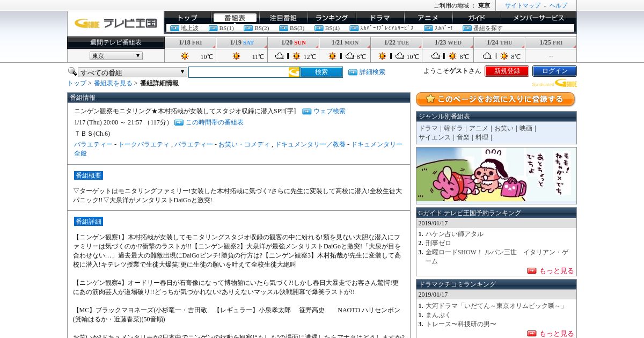Open the すべての番組 category dropdown
The width and height of the screenshot is (644, 338).
coord(133,72)
